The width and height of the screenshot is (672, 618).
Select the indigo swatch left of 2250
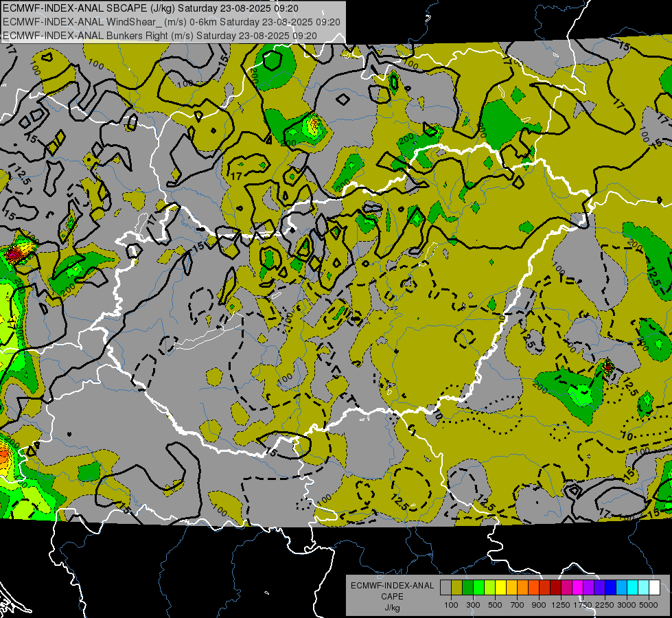pos(599,587)
